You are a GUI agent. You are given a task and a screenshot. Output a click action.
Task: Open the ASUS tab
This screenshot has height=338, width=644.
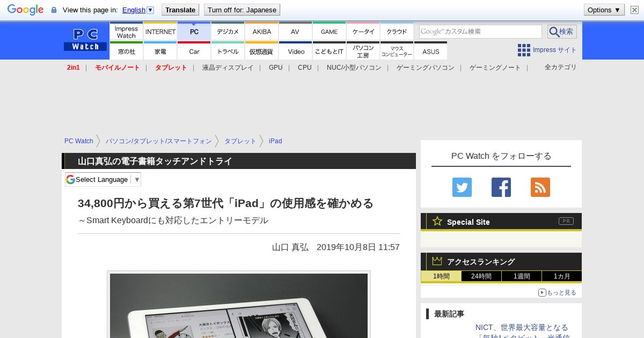pyautogui.click(x=430, y=51)
